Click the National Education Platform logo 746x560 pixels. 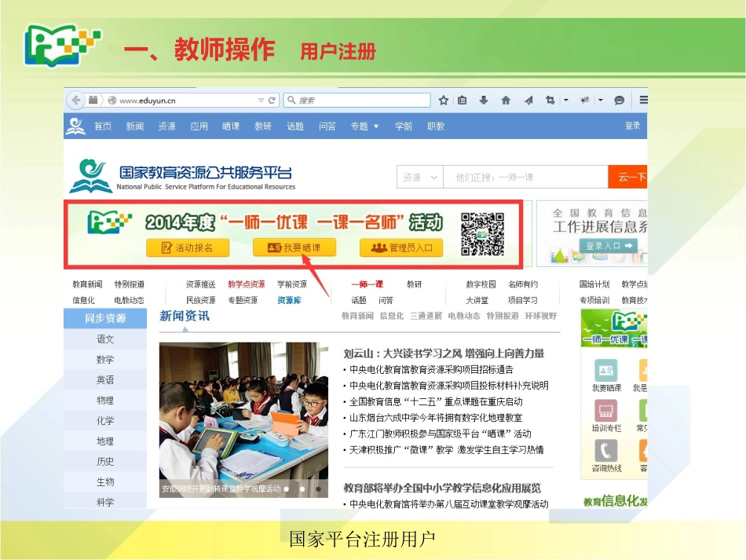(182, 177)
